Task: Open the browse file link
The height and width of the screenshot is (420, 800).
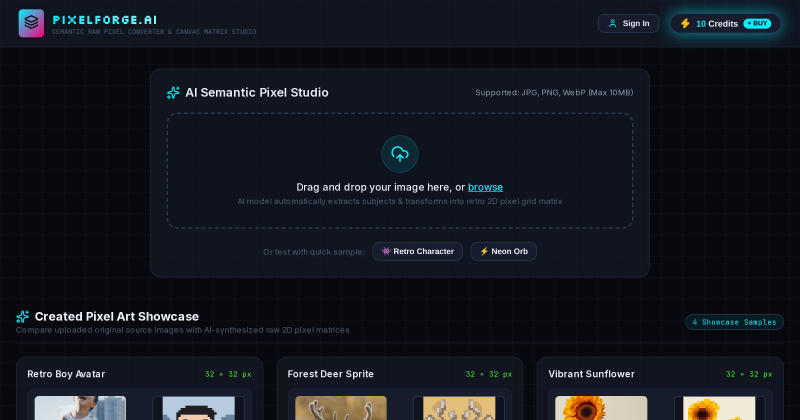Action: [x=485, y=187]
